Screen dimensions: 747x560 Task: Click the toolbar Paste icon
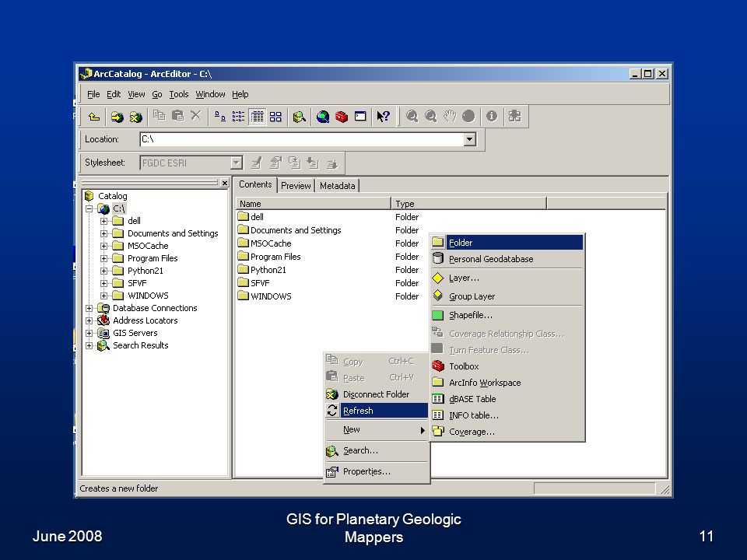click(x=177, y=115)
